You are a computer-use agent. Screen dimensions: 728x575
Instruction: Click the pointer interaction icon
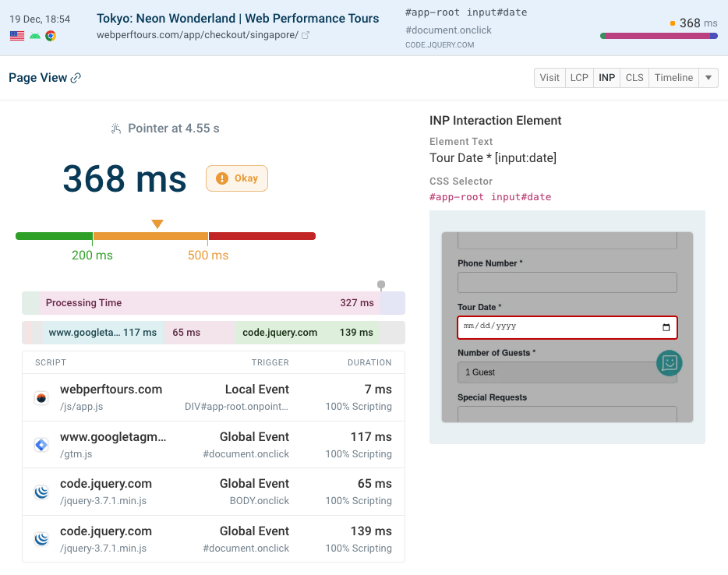point(116,129)
